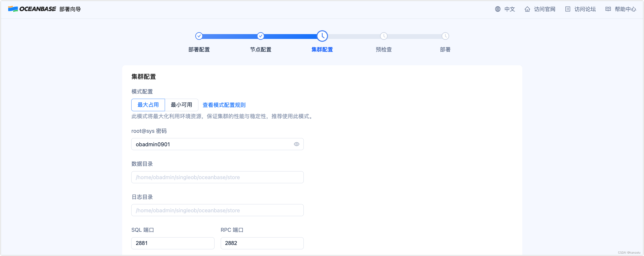The height and width of the screenshot is (256, 644).
Task: Click the 集群配置 step label
Action: coord(322,49)
